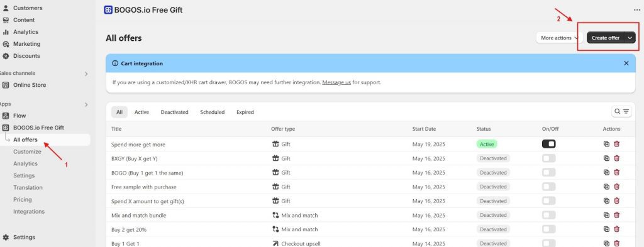Viewport: 644px width, 247px height.
Task: Enable the Buy 2 get 20% offer
Action: pyautogui.click(x=548, y=229)
